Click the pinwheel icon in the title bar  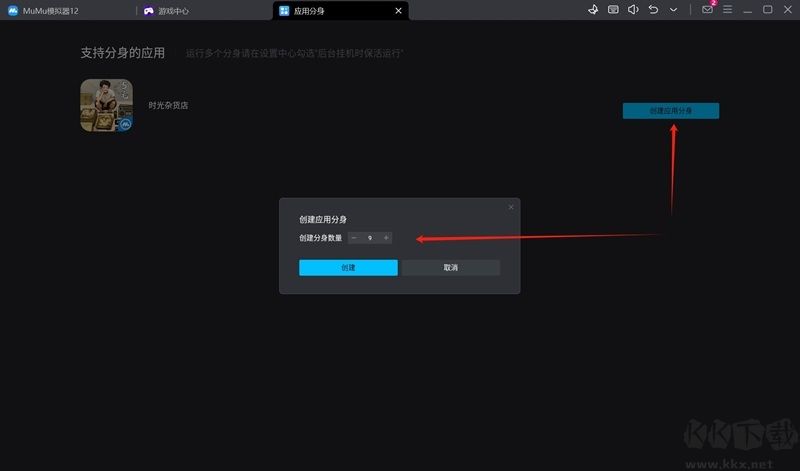tap(593, 10)
